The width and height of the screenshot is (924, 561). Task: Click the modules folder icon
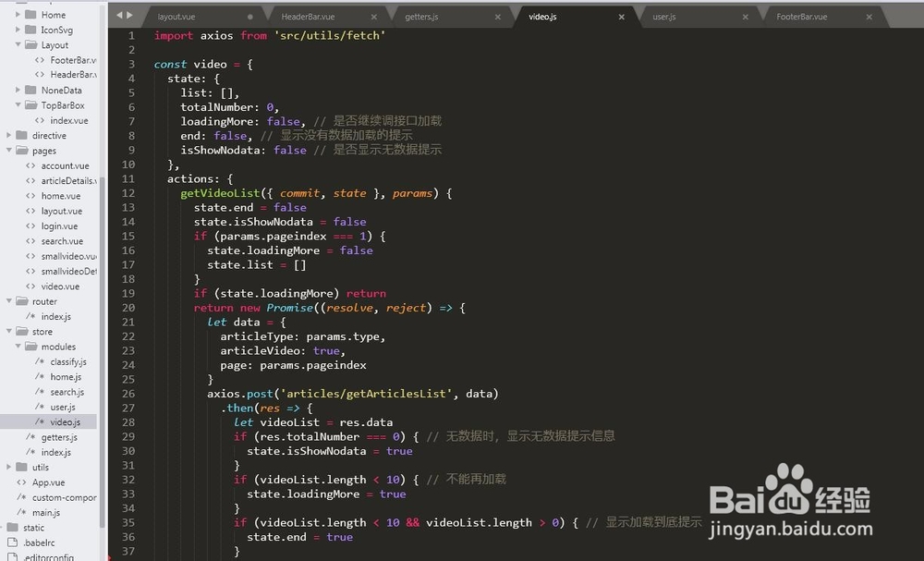click(31, 347)
